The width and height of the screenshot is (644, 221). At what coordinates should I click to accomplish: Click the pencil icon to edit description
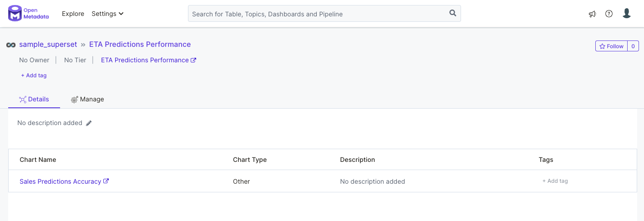point(89,123)
